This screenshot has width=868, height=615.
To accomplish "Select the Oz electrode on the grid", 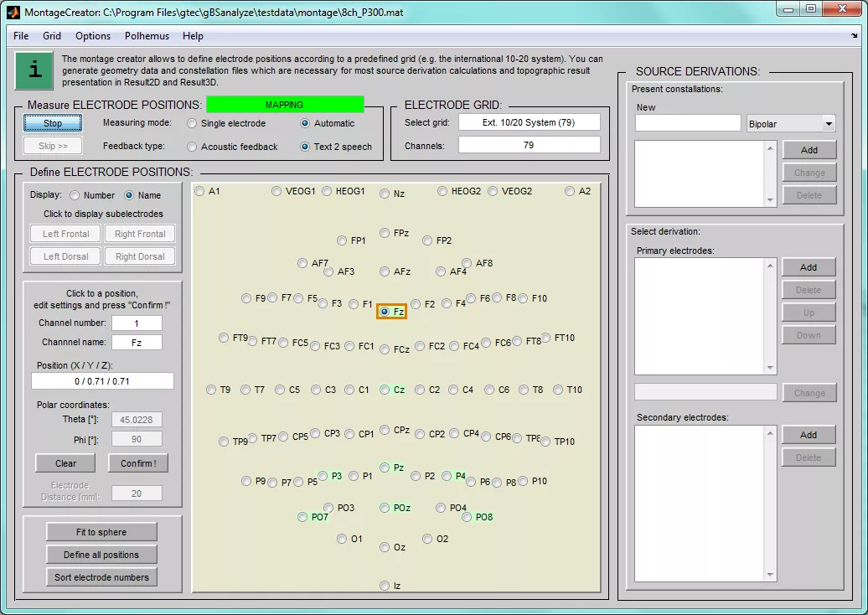I will point(386,548).
